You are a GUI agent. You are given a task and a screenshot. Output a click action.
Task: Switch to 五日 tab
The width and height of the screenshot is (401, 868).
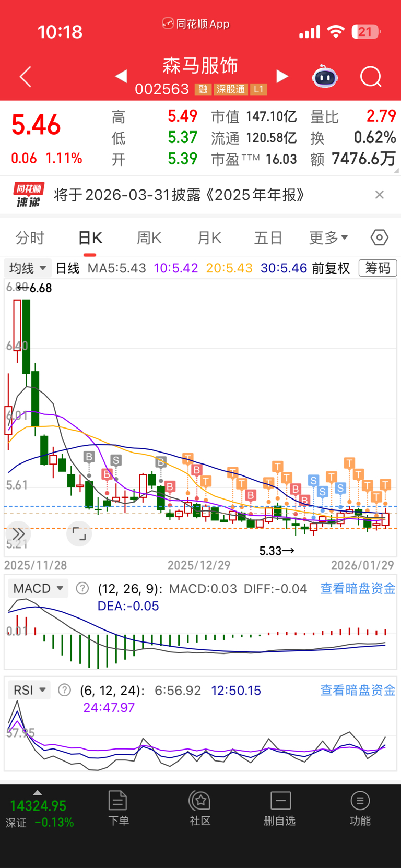click(268, 238)
